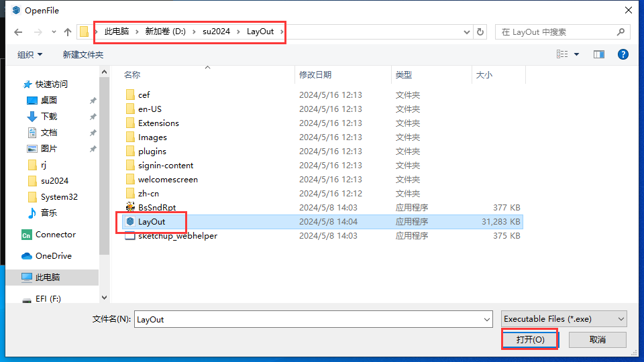Viewport: 644px width, 362px height.
Task: Open recent locations dropdown arrow
Action: 54,32
